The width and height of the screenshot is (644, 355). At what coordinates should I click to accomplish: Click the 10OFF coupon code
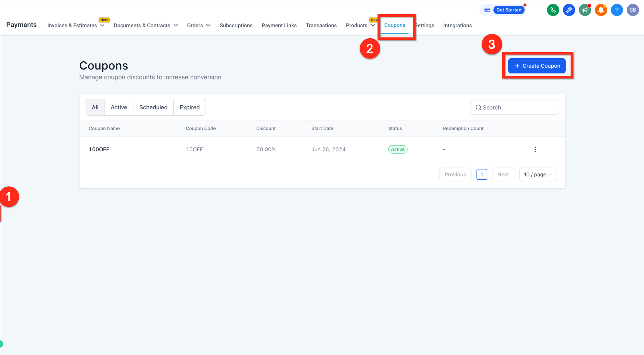pos(194,149)
